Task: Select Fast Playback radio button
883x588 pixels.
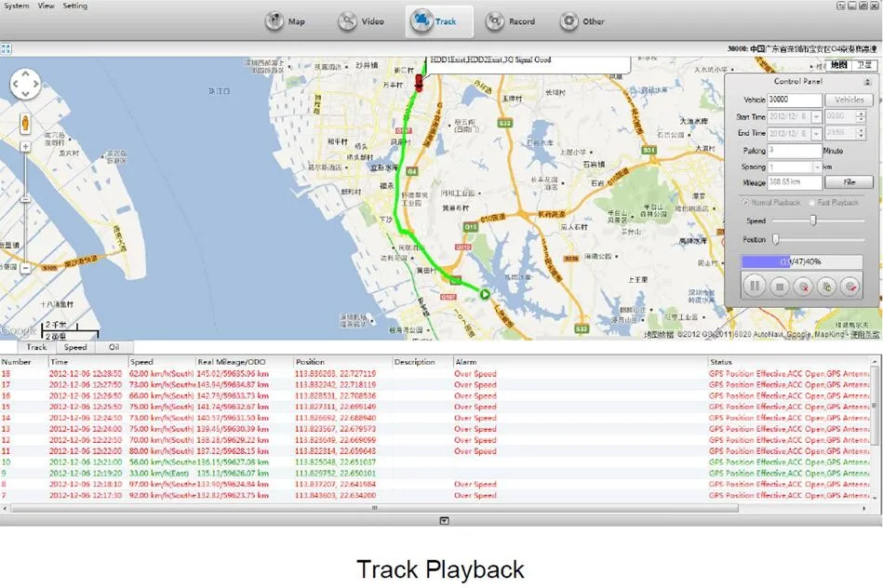Action: pyautogui.click(x=810, y=203)
